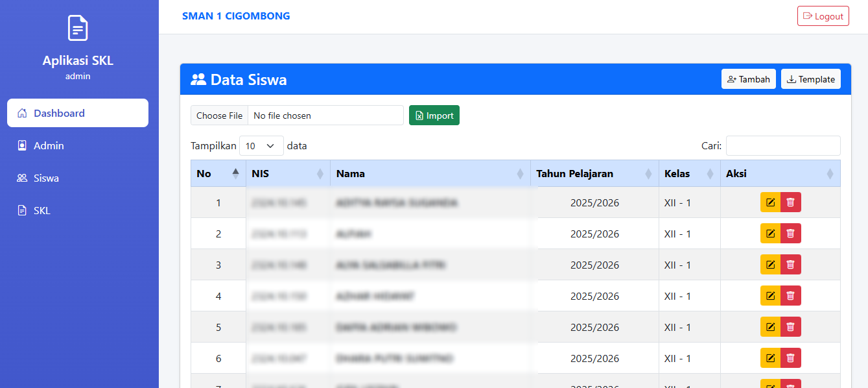
Task: Click the row number 2 cell
Action: (218, 234)
